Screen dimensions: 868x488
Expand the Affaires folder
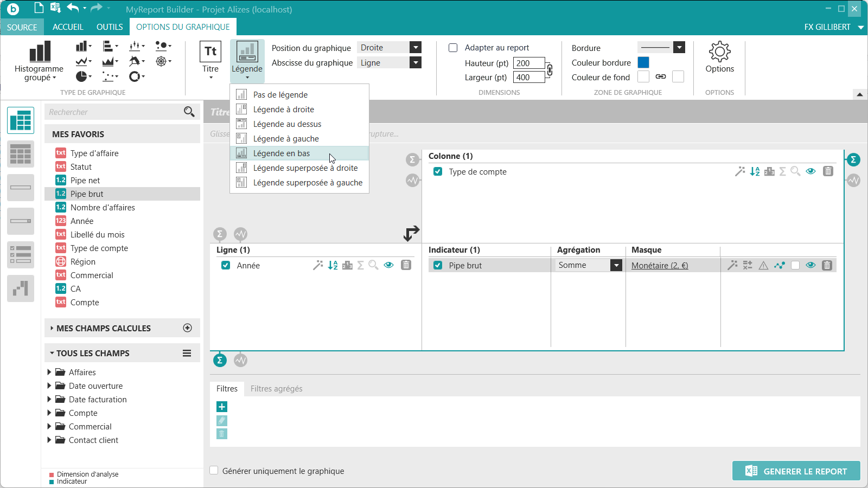(x=49, y=372)
